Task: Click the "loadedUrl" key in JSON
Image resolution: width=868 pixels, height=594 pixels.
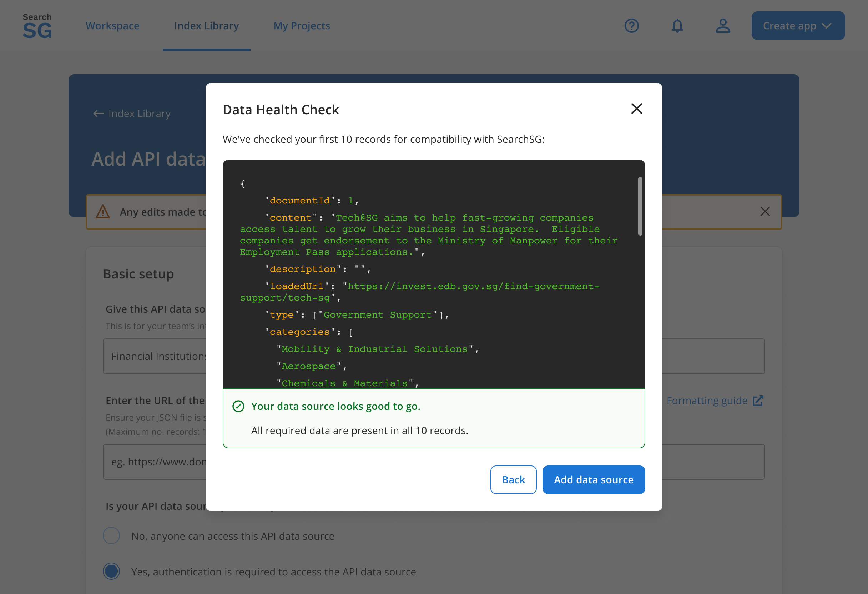Action: point(296,286)
